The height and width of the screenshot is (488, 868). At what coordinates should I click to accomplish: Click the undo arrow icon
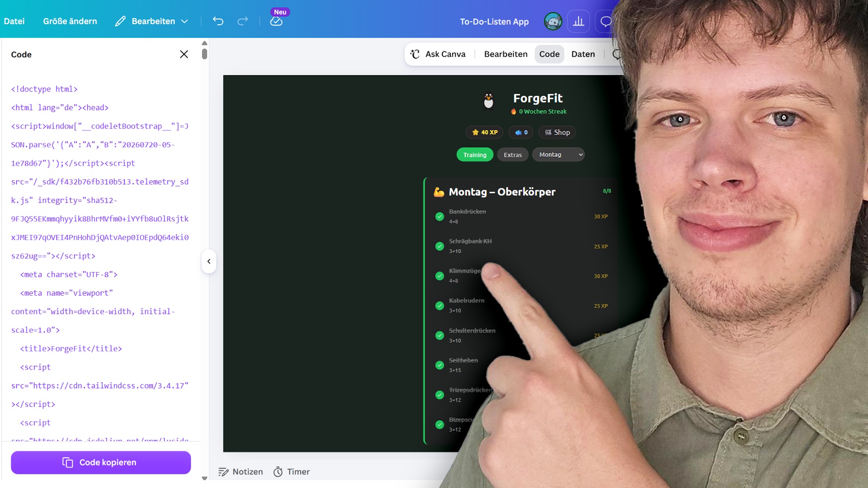[x=218, y=21]
